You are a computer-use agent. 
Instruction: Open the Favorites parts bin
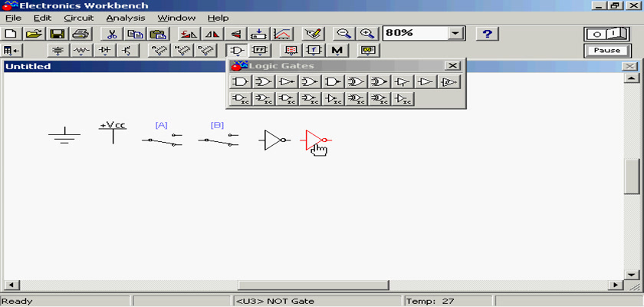pyautogui.click(x=12, y=51)
